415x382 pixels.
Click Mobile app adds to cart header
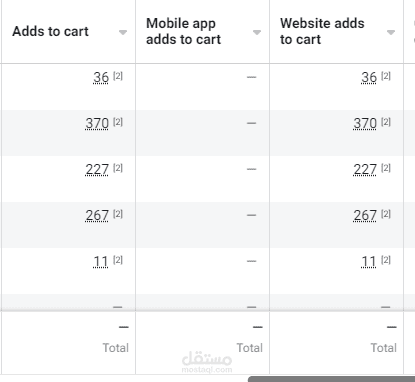(183, 31)
